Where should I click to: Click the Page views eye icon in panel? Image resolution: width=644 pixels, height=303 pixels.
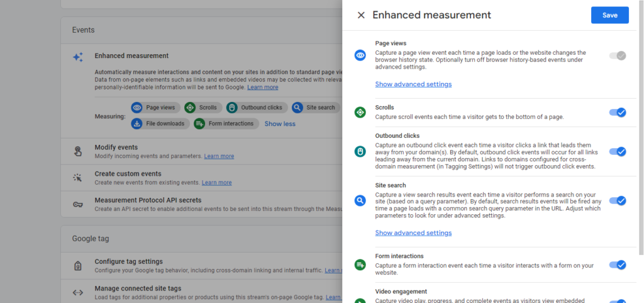click(360, 55)
